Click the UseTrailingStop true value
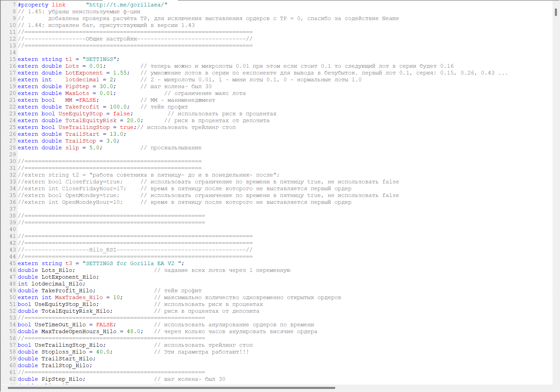Screen dimensions: 560x392 (126, 127)
